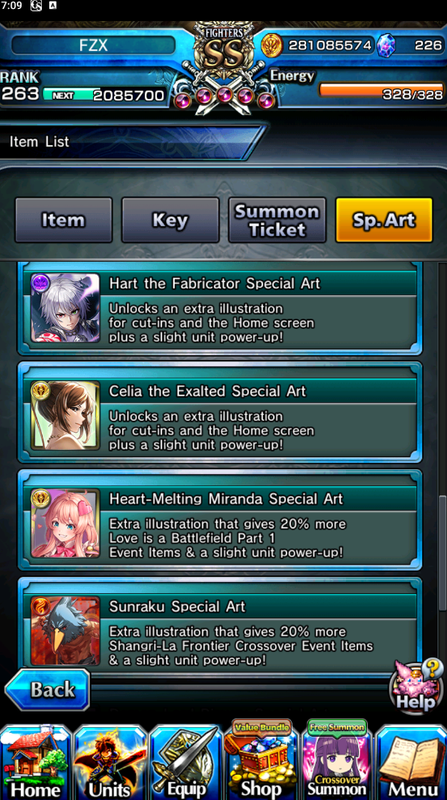Switch to the Summon Ticket tab
The width and height of the screenshot is (447, 800).
pos(277,220)
